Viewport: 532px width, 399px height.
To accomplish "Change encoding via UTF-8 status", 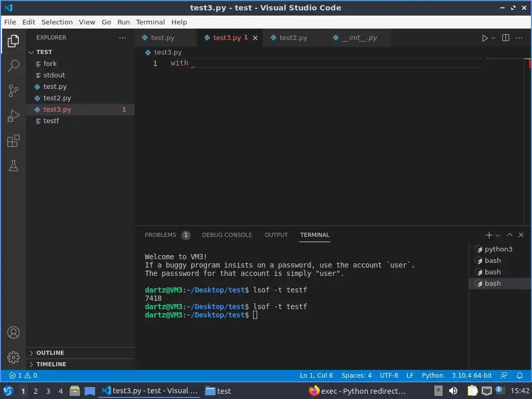I will (389, 376).
